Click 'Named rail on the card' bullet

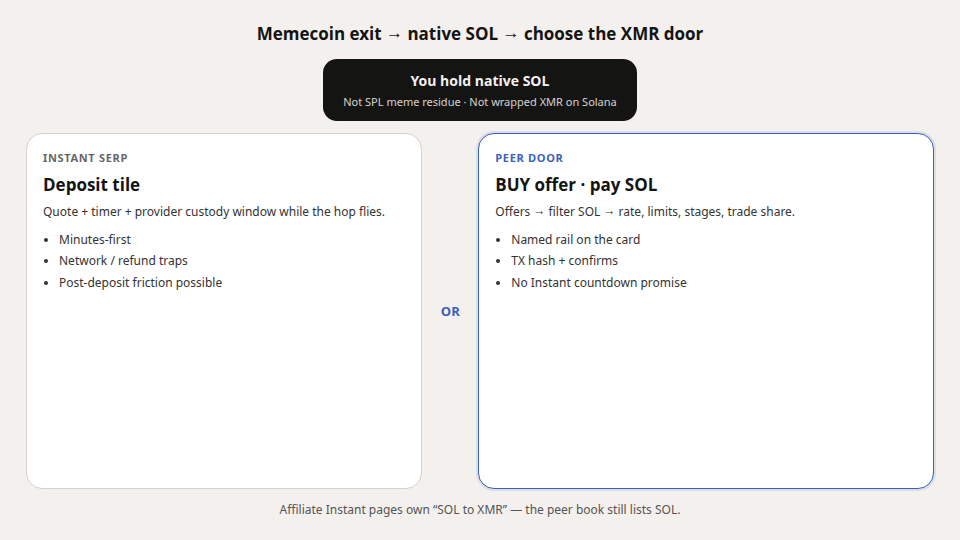click(576, 239)
